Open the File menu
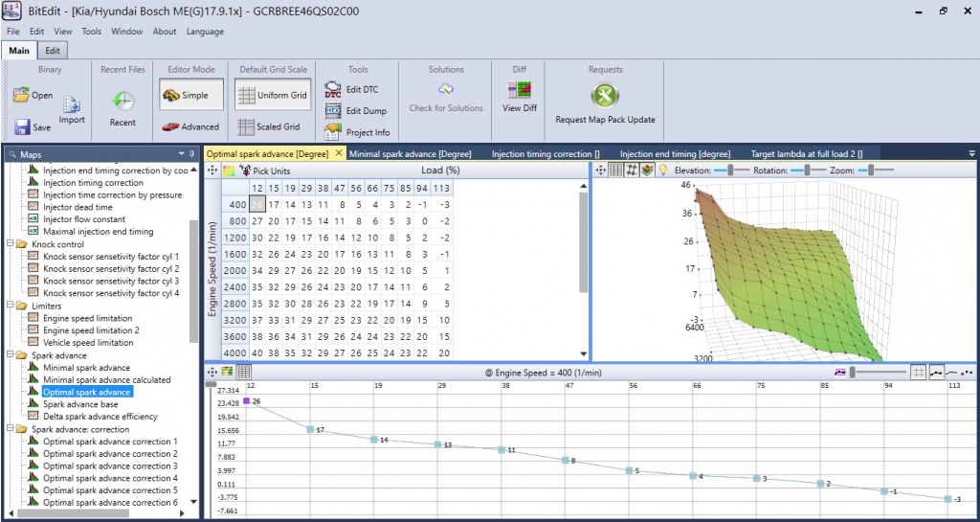 point(13,32)
